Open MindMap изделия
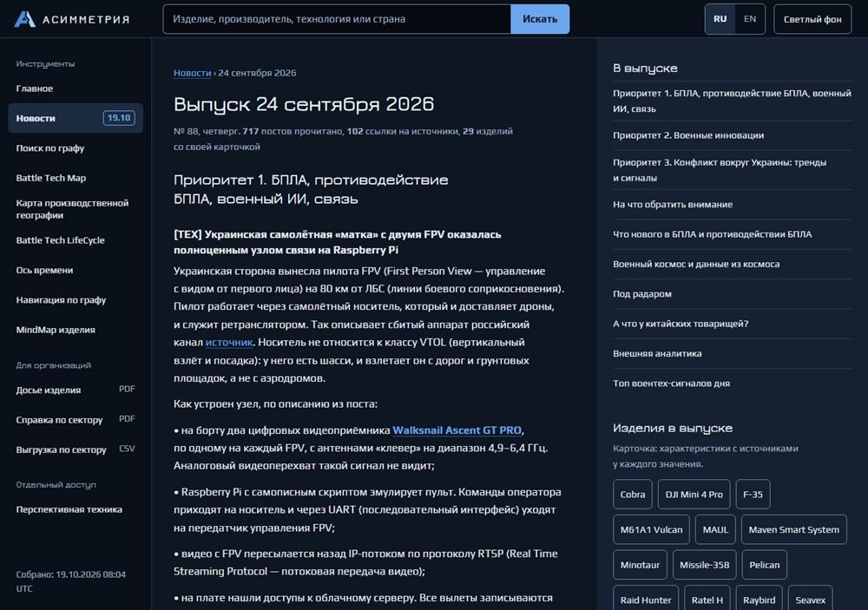Screen dimensions: 868x610 pos(76,330)
